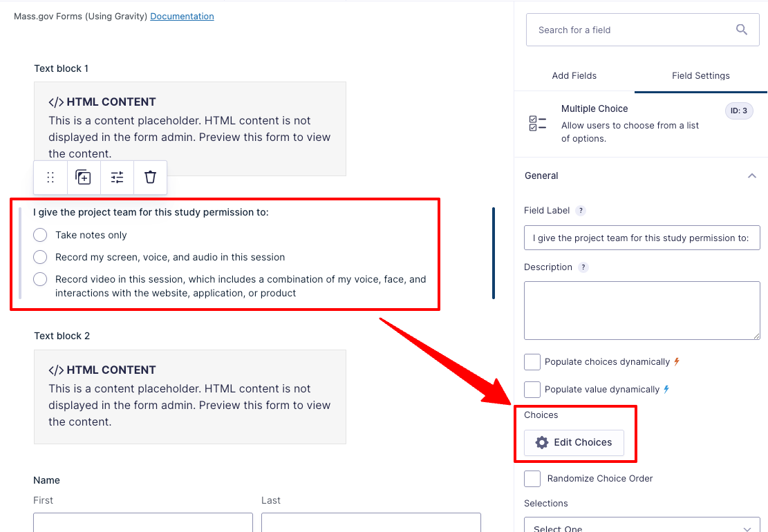The width and height of the screenshot is (768, 532).
Task: Click the gear icon inside Edit Choices
Action: (542, 443)
